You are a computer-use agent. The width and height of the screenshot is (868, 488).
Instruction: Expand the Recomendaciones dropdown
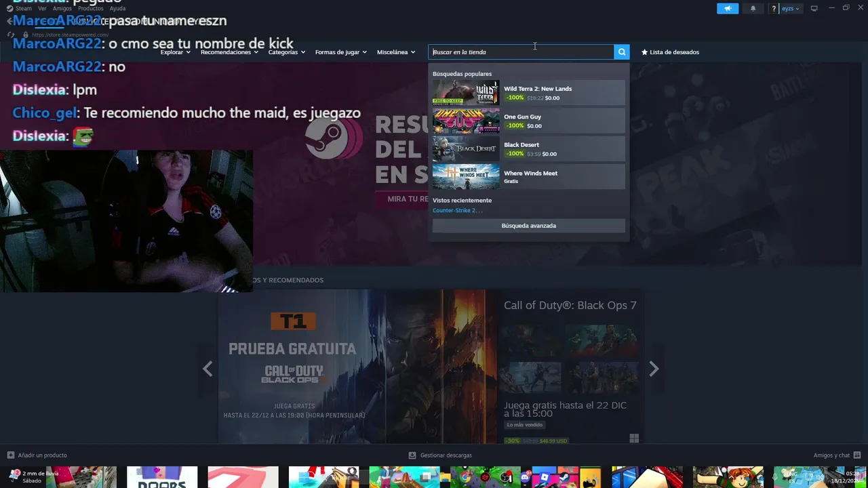tap(229, 52)
